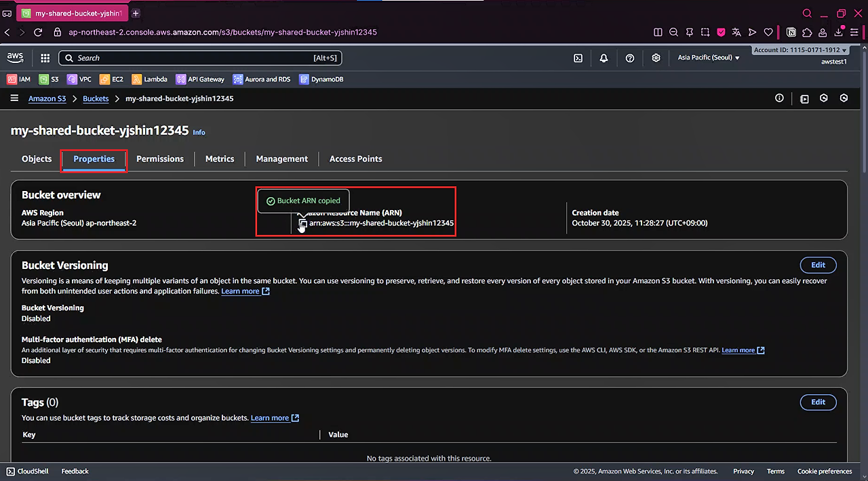868x481 pixels.
Task: Open the Management tab
Action: tap(282, 159)
